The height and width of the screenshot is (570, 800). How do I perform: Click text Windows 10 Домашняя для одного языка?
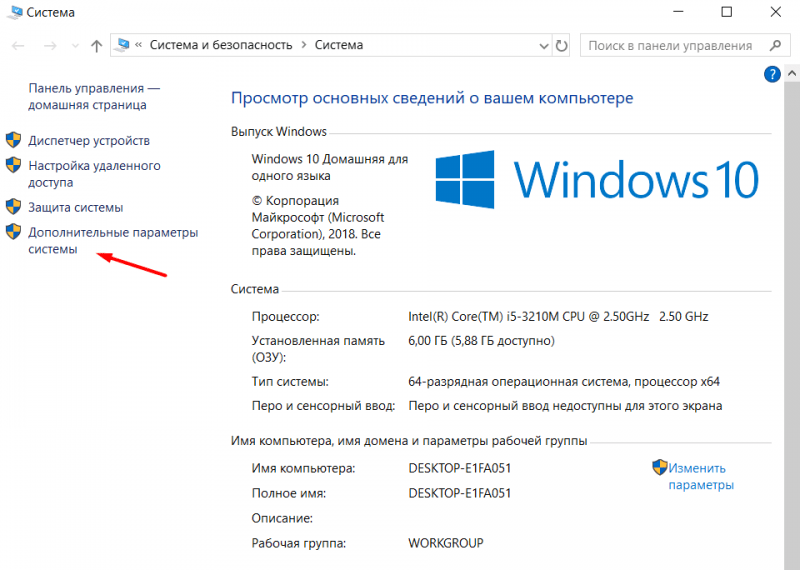click(330, 167)
